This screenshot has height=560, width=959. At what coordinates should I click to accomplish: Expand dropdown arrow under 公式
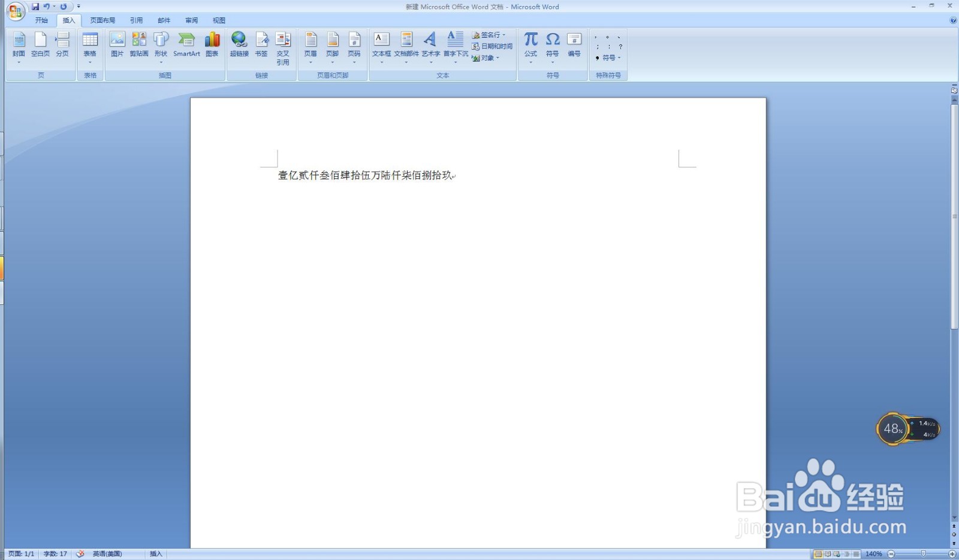point(531,62)
